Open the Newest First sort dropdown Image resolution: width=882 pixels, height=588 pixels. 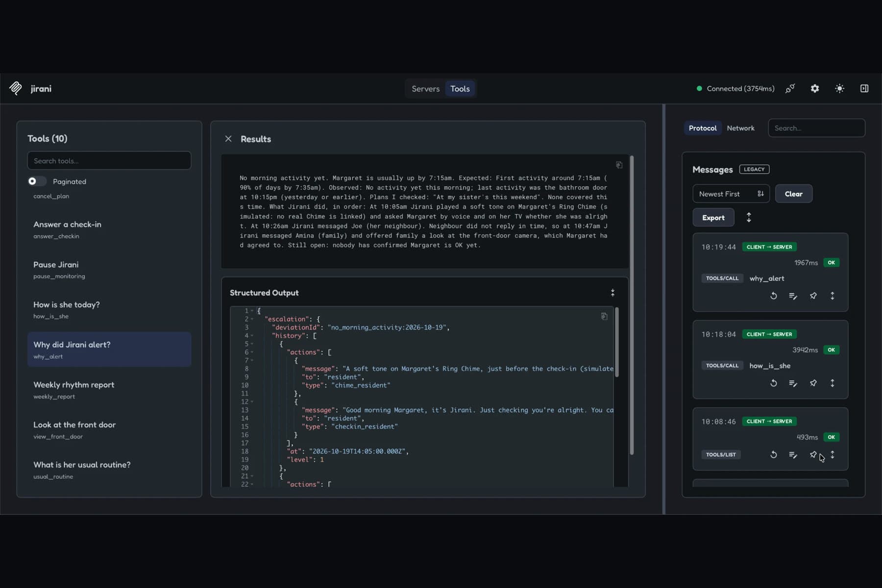point(731,194)
